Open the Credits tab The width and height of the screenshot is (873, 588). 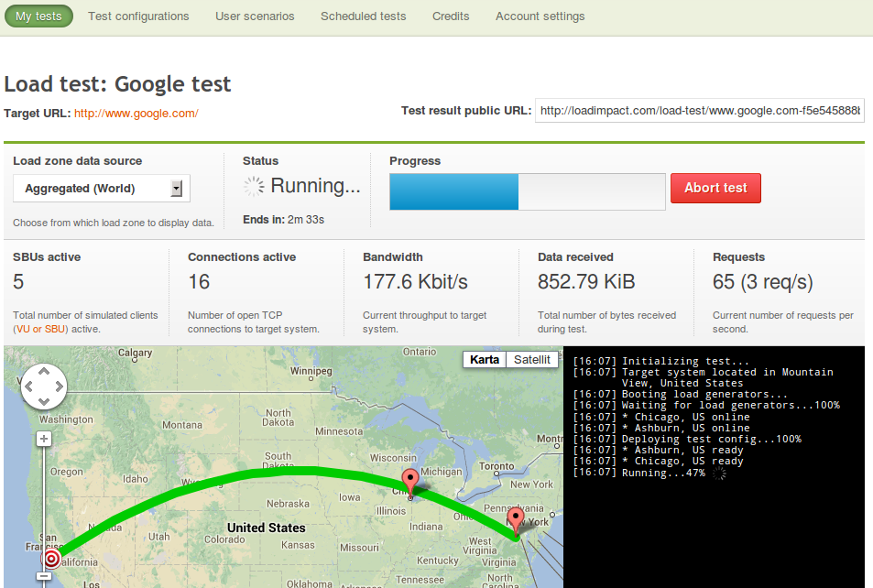pyautogui.click(x=451, y=16)
